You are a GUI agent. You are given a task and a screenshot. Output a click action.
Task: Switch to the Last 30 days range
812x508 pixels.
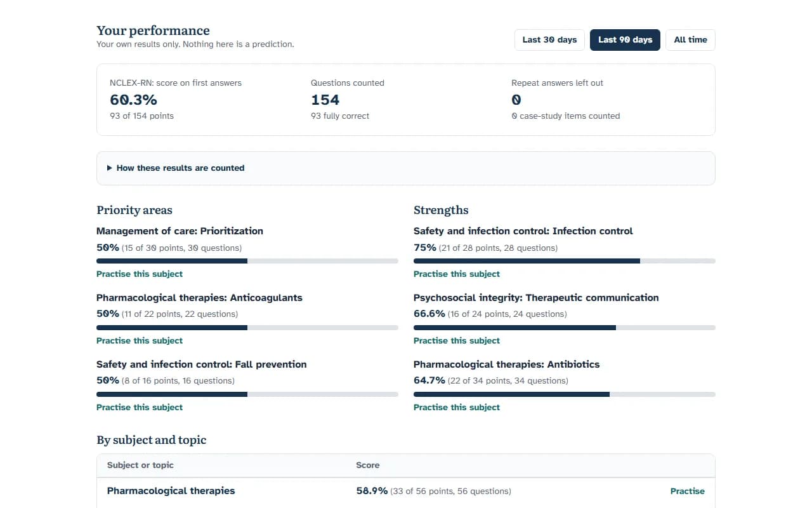(x=549, y=40)
